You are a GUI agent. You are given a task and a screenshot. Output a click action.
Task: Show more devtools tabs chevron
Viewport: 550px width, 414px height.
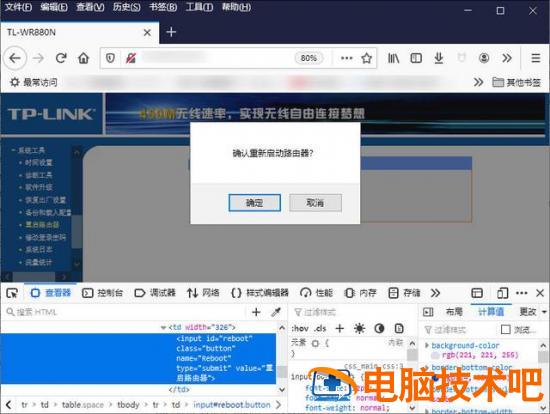click(435, 293)
